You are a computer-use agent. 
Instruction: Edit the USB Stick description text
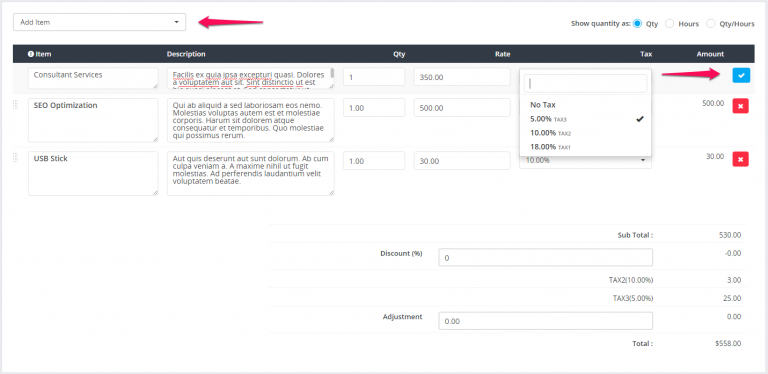(251, 173)
